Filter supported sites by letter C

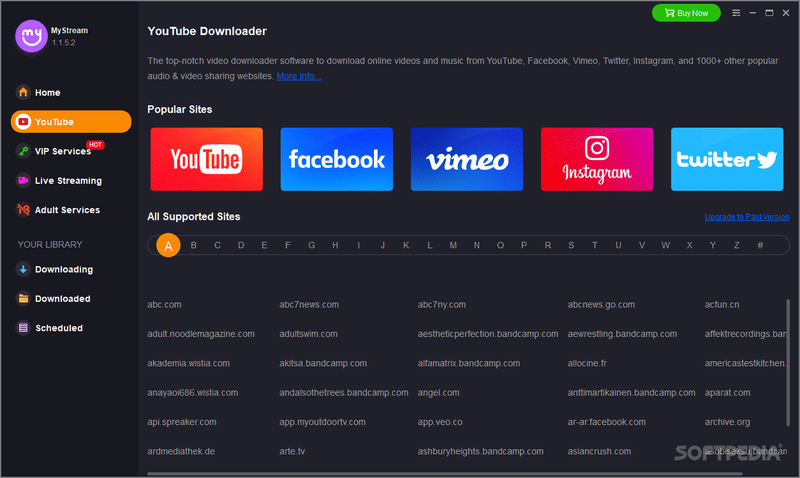click(217, 245)
